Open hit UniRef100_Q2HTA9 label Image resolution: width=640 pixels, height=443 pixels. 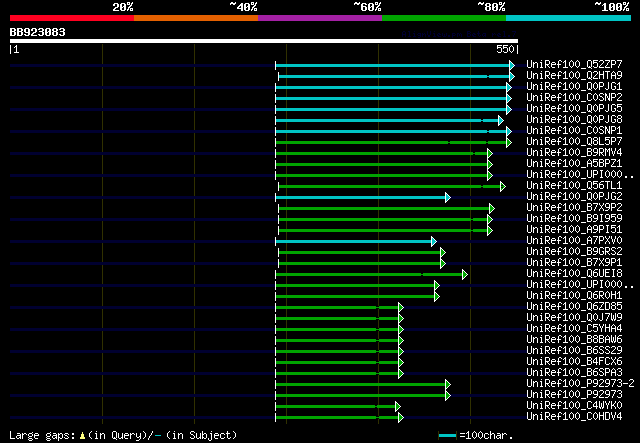click(574, 76)
